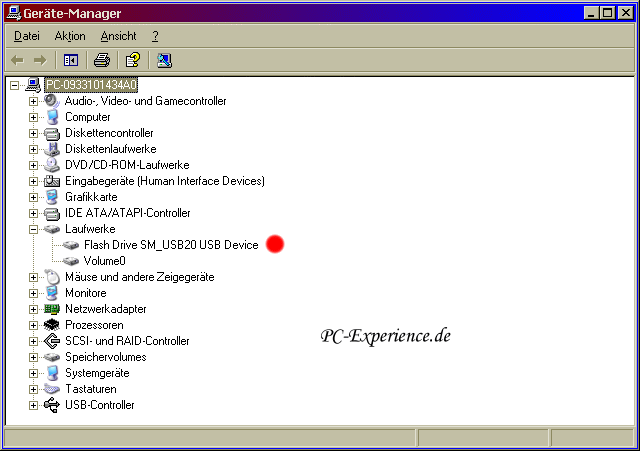Image resolution: width=640 pixels, height=451 pixels.
Task: Expand the Speichervolumes category
Action: click(33, 358)
